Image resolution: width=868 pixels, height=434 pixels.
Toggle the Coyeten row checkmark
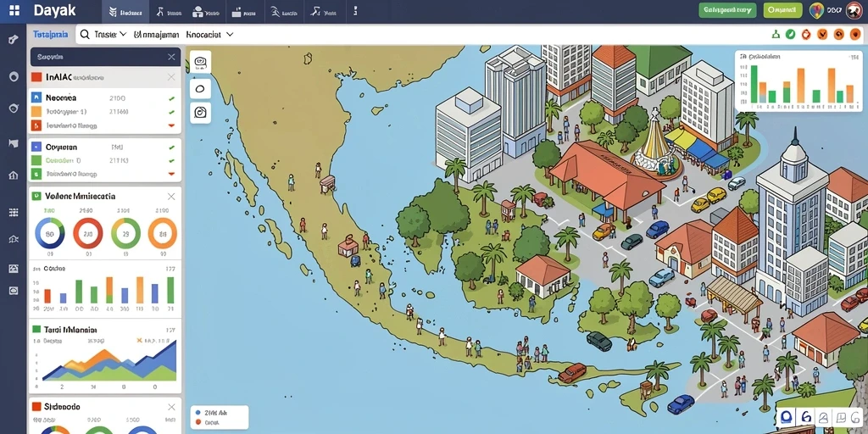click(171, 147)
